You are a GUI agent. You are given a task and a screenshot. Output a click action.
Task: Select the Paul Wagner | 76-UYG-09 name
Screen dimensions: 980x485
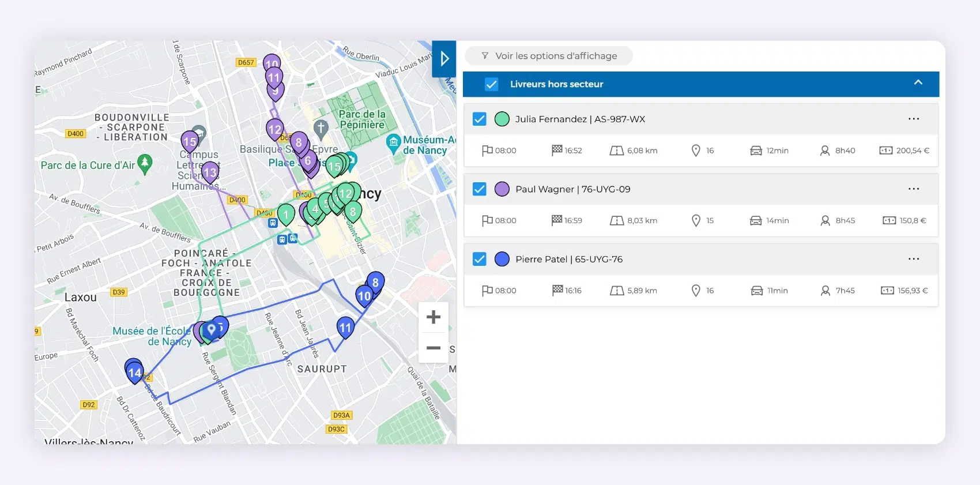pos(573,189)
